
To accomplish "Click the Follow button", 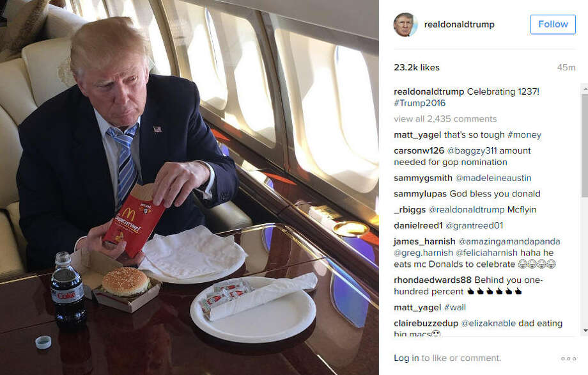I will click(553, 24).
